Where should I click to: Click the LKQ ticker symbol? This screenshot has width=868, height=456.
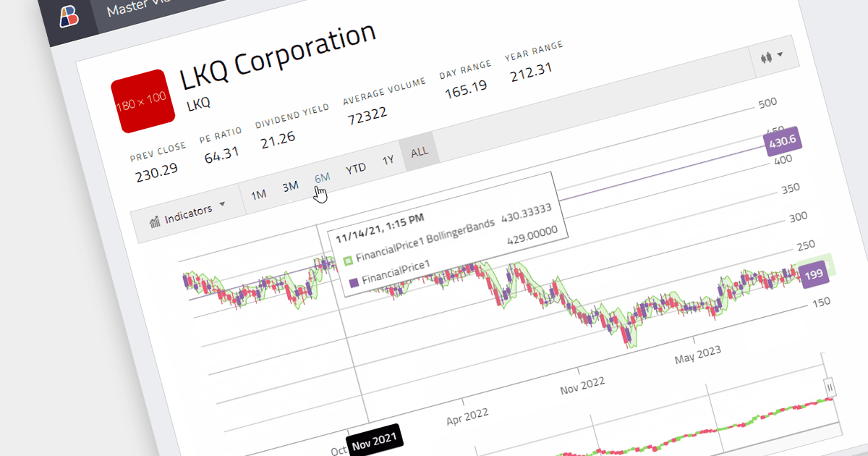point(198,104)
